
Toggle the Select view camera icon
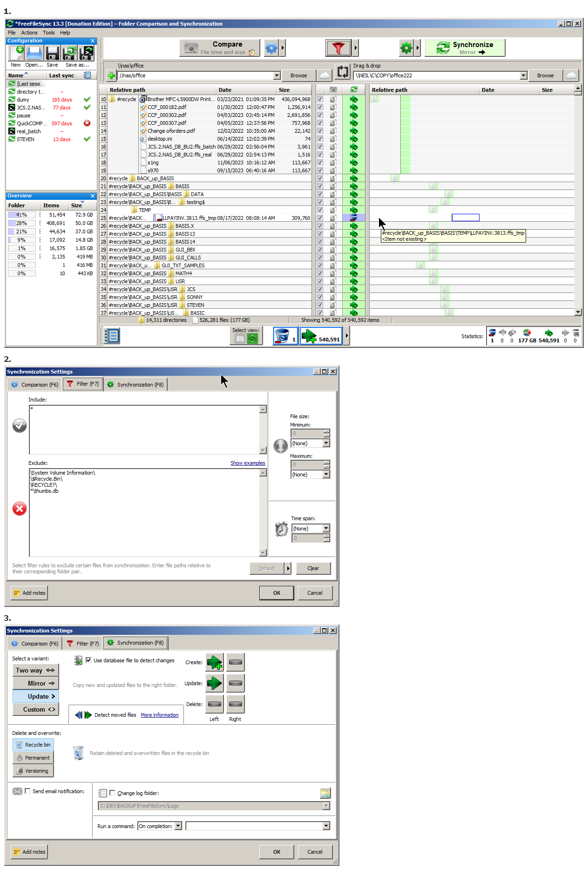tap(240, 339)
